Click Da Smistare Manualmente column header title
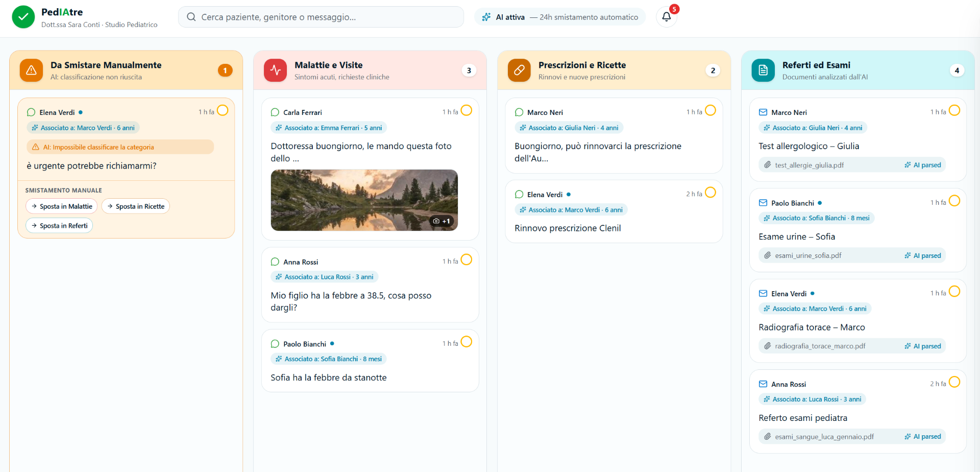Screen dimensions: 980x472 click(x=106, y=65)
